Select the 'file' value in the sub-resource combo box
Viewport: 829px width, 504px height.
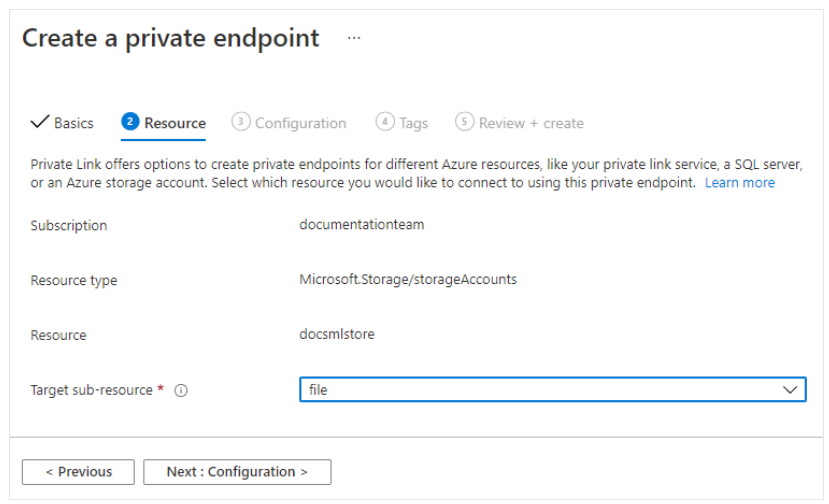(x=552, y=390)
